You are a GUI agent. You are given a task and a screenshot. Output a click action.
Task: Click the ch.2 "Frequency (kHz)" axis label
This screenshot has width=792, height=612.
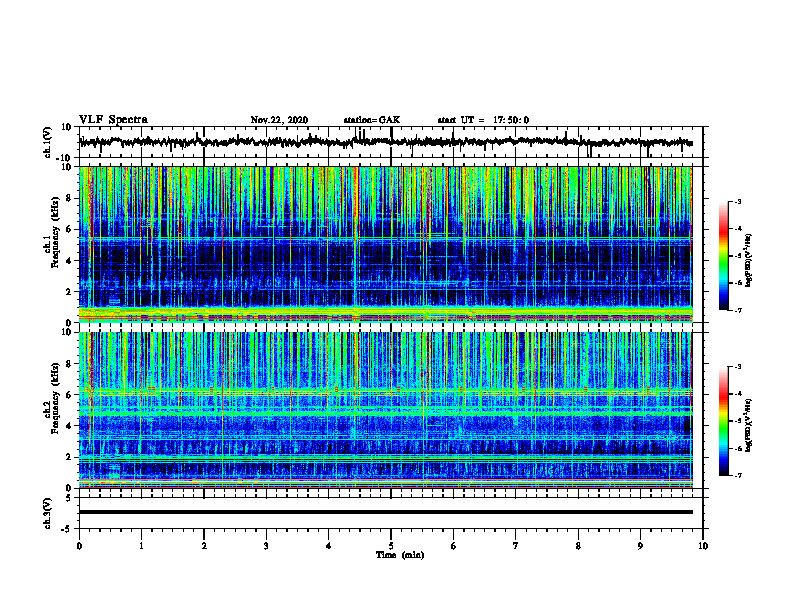coord(55,398)
